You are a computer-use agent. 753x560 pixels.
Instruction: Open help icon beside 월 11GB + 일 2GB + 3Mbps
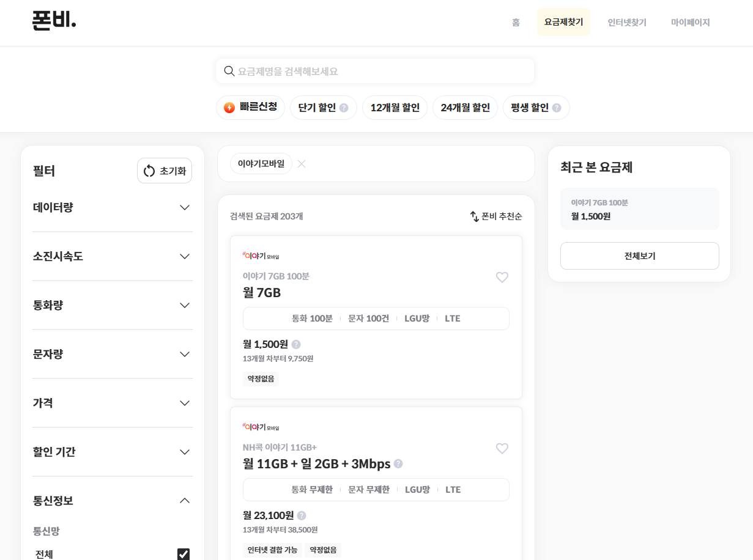pyautogui.click(x=398, y=464)
